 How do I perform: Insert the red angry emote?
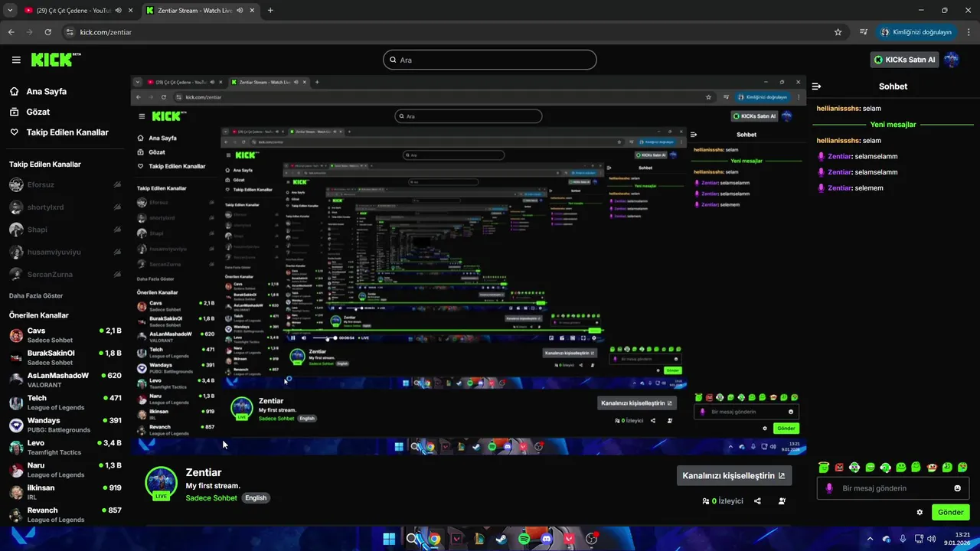(839, 467)
